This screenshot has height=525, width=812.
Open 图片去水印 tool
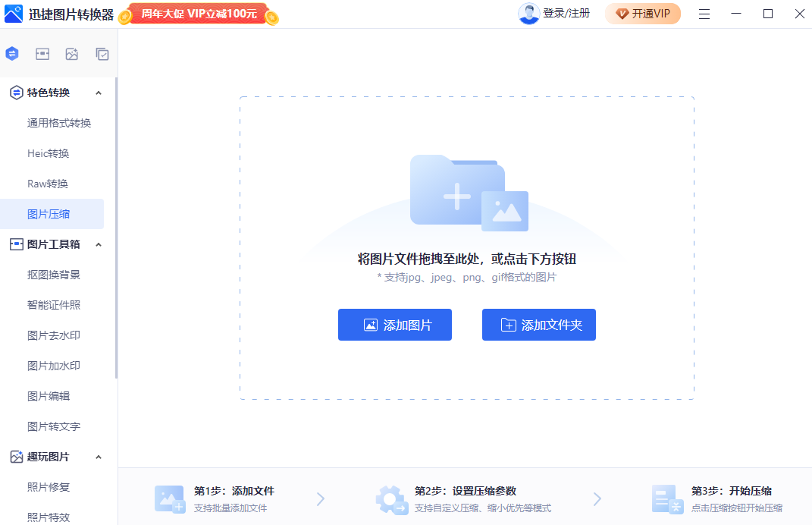pos(53,335)
